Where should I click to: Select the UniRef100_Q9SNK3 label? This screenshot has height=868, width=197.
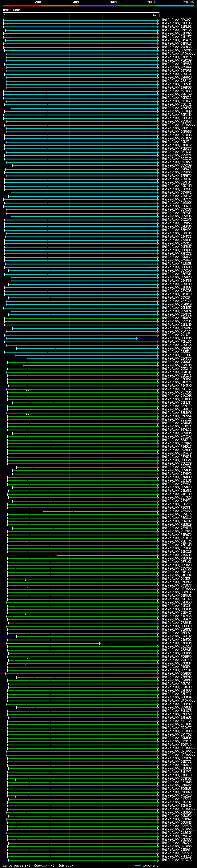click(x=177, y=47)
